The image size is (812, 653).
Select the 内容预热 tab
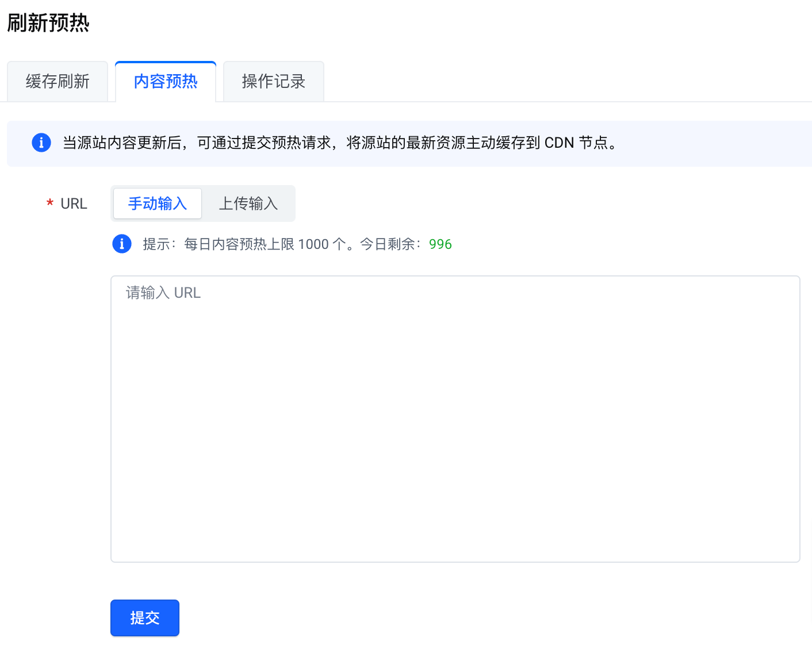coord(166,82)
